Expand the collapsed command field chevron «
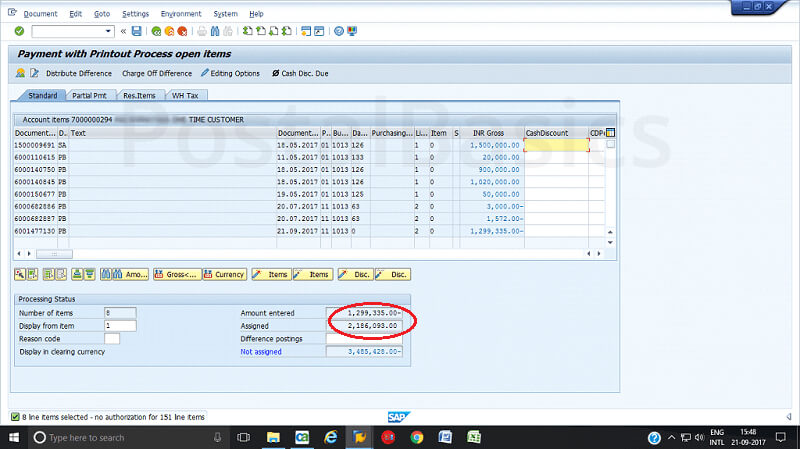Image resolution: width=800 pixels, height=449 pixels. click(x=123, y=31)
